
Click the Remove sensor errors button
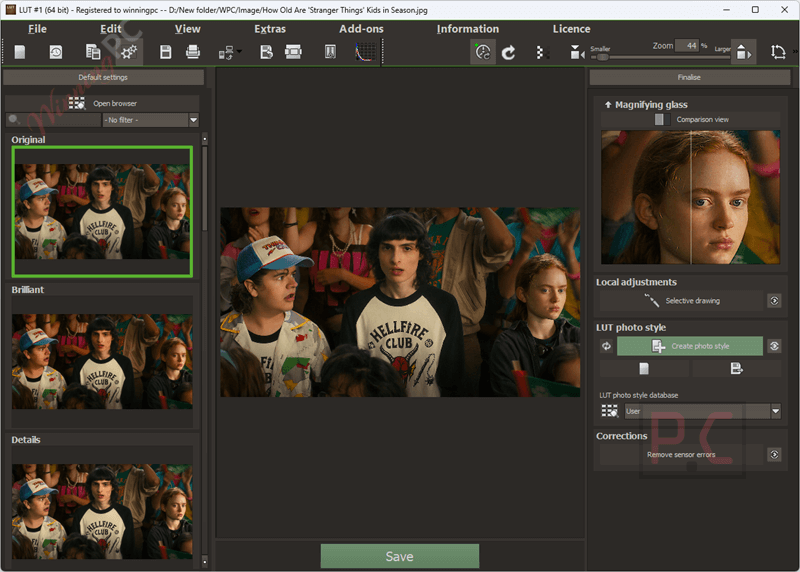point(682,455)
